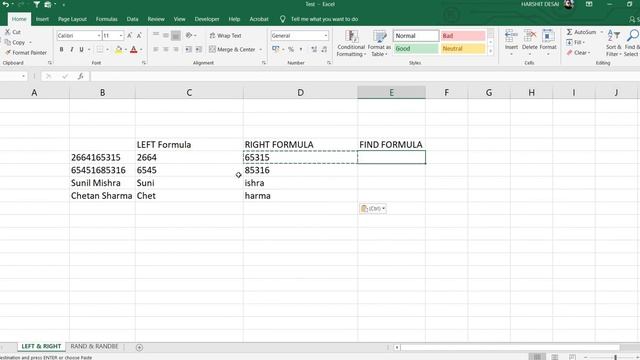Click AutoSum sigma button
640x360 pixels.
[581, 32]
